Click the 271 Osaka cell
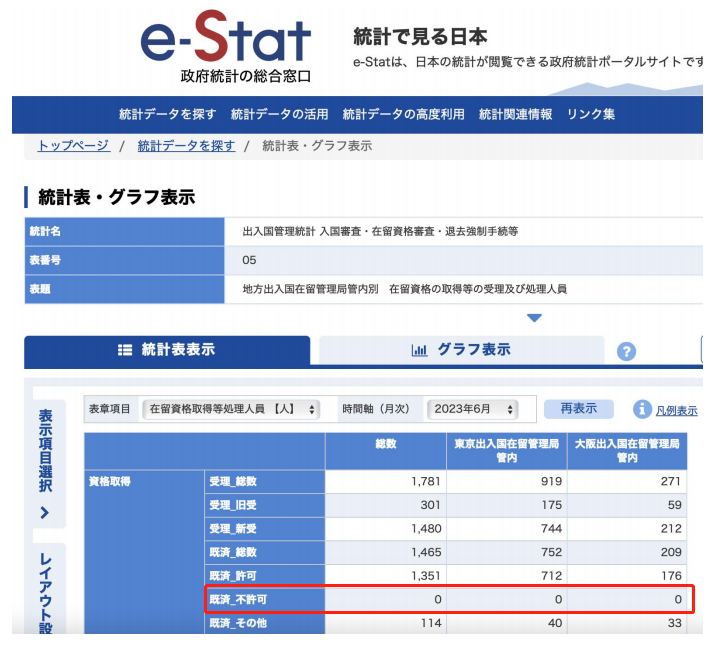 click(x=627, y=482)
